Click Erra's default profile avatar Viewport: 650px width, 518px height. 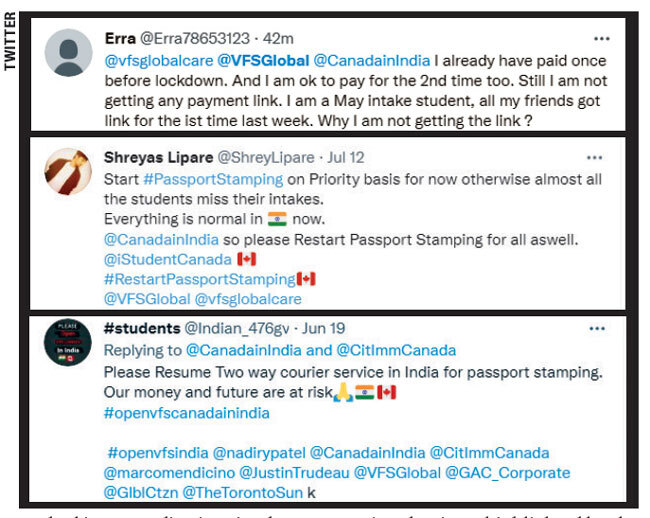[68, 53]
